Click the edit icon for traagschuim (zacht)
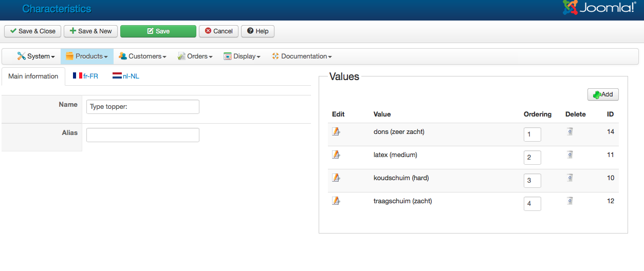Screen dimensions: 644x271 click(x=336, y=201)
